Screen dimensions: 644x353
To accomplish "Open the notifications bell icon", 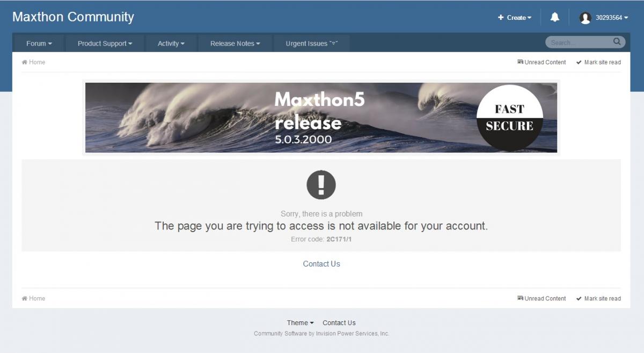I will click(x=555, y=17).
